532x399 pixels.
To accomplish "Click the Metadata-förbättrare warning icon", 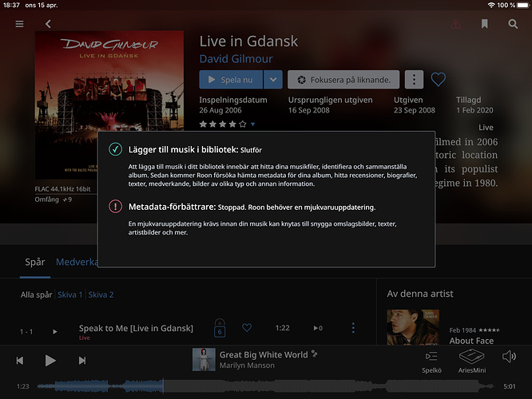I will point(115,206).
